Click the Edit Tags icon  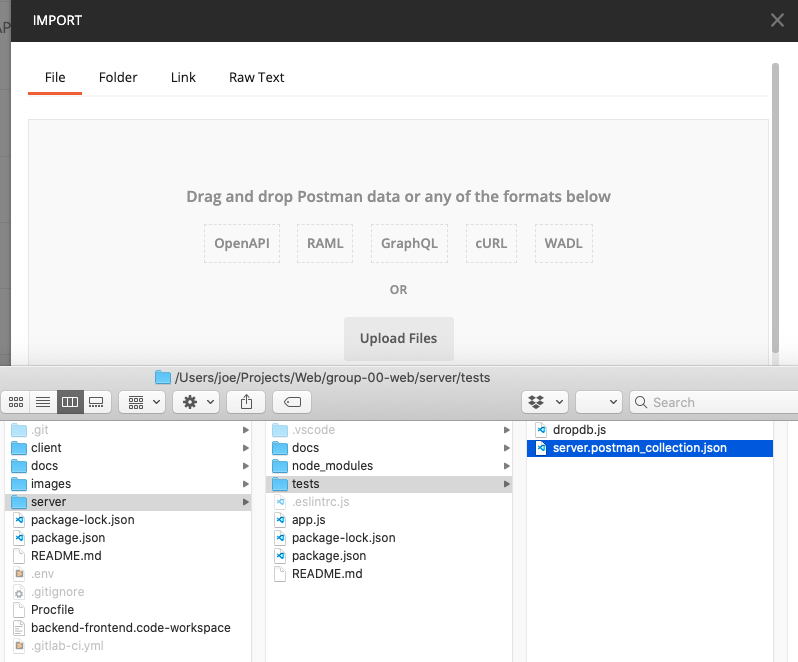[292, 402]
